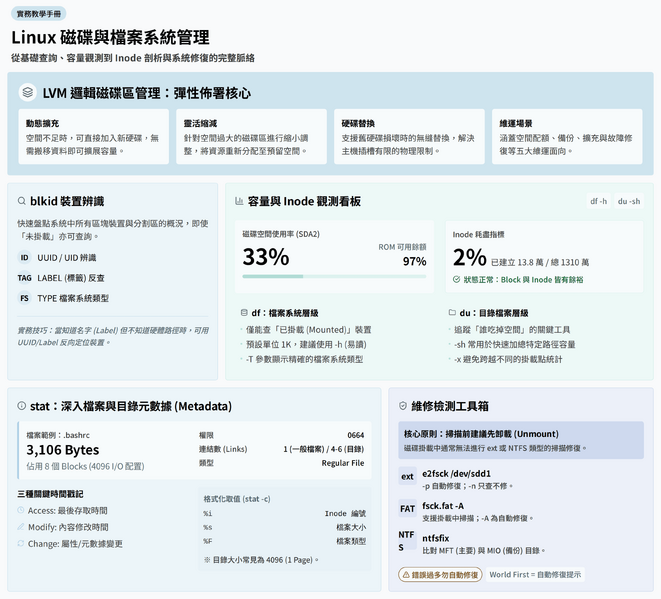The height and width of the screenshot is (599, 661).
Task: Click the NTFS badge beside ntfsfix
Action: [x=407, y=541]
